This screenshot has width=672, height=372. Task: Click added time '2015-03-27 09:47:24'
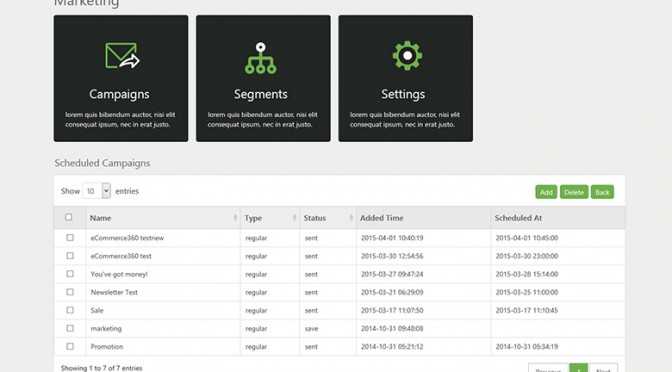[x=392, y=274]
